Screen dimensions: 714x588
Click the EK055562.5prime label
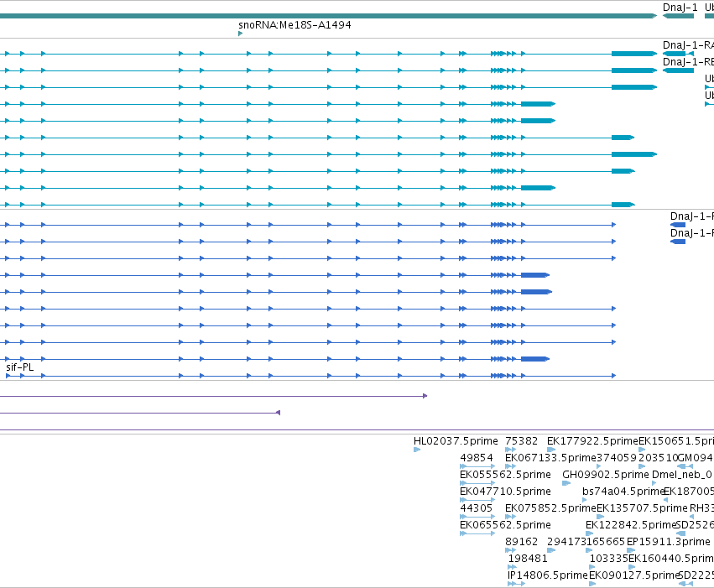[505, 475]
